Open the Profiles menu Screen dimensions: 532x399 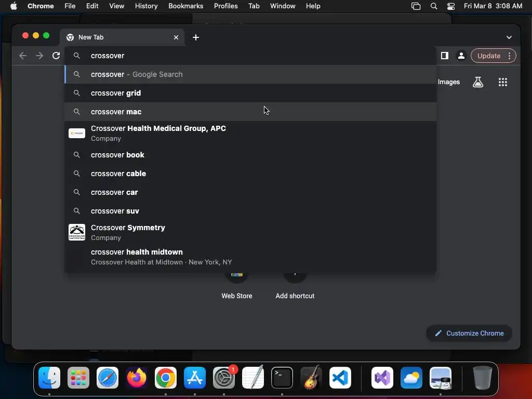click(225, 6)
